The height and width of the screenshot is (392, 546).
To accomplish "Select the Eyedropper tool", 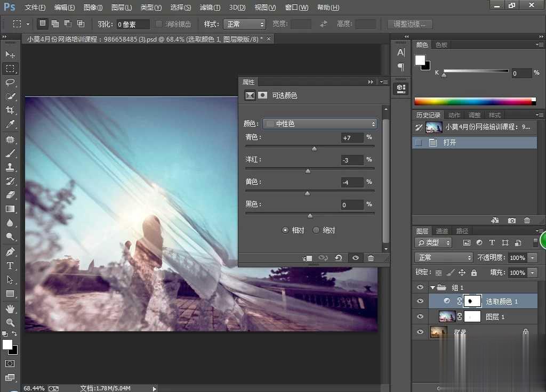I will click(10, 124).
